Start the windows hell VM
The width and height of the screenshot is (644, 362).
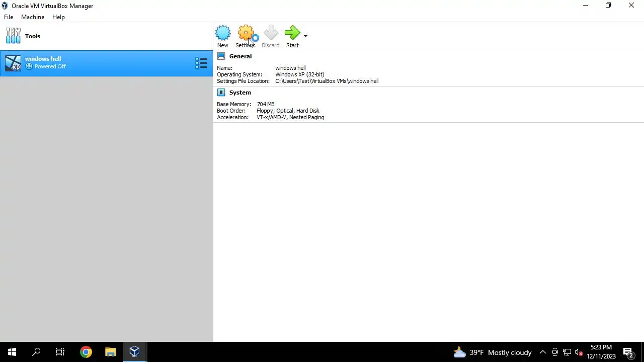pyautogui.click(x=292, y=37)
